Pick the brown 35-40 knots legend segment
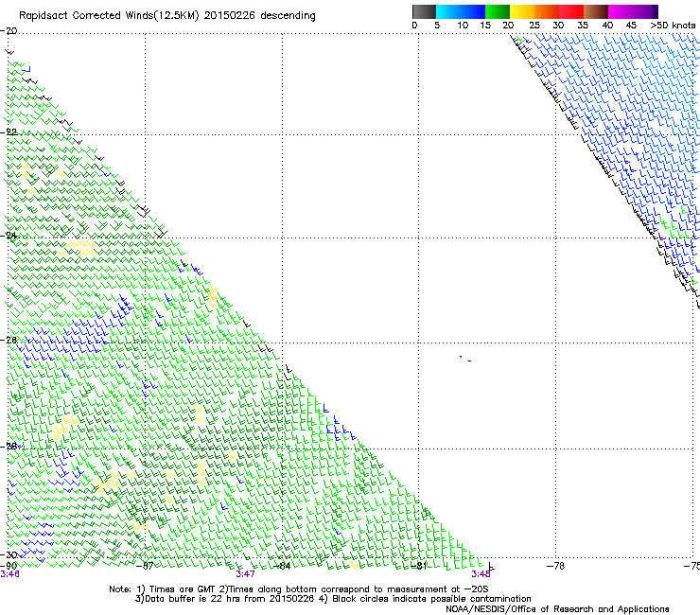 [x=596, y=11]
